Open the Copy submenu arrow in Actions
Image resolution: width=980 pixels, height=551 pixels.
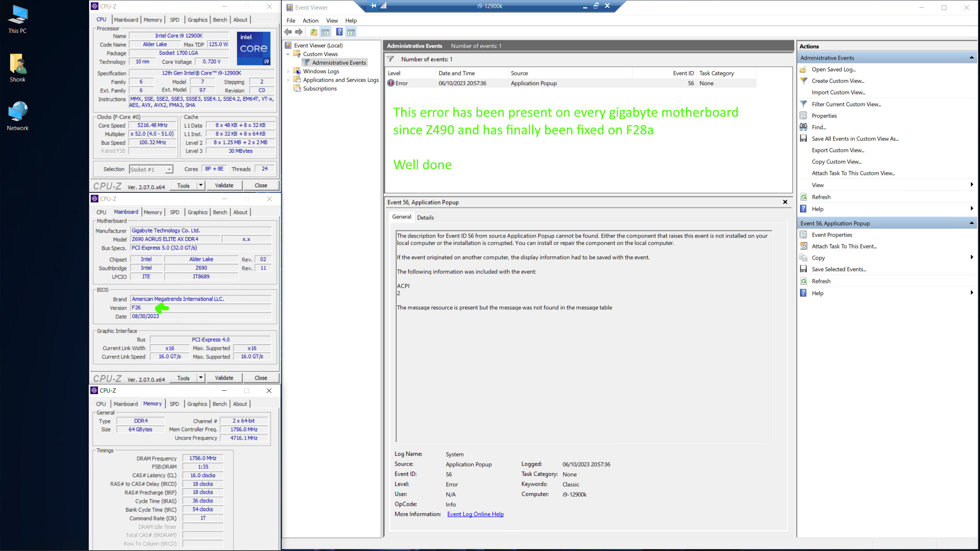click(972, 257)
